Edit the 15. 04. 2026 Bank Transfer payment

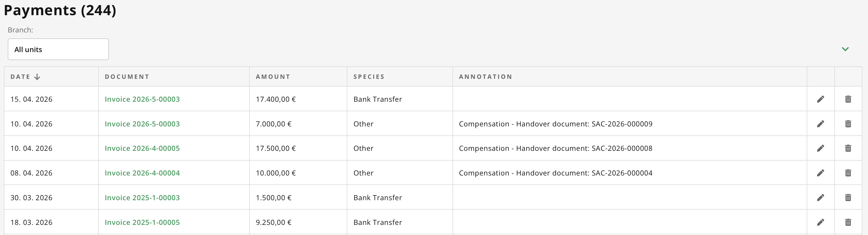coord(820,99)
